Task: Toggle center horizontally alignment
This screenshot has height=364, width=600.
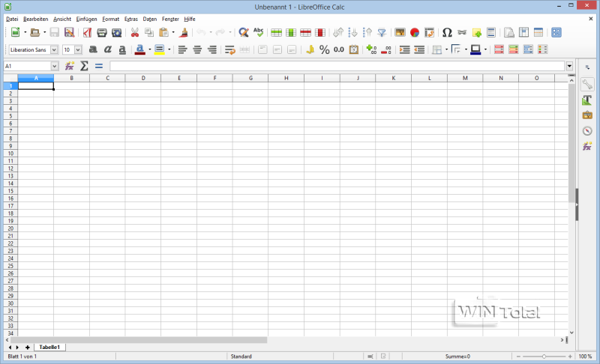Action: (x=197, y=49)
